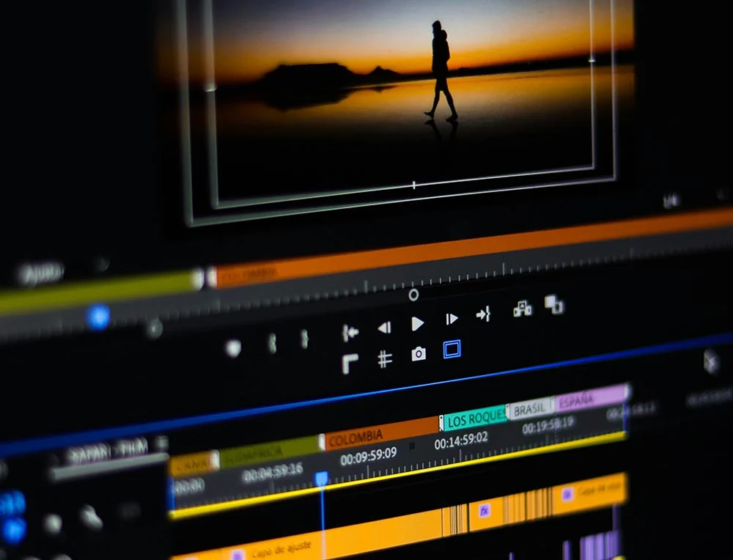Click the blue Program monitor playhead handle
The height and width of the screenshot is (560, 733).
pos(98,317)
